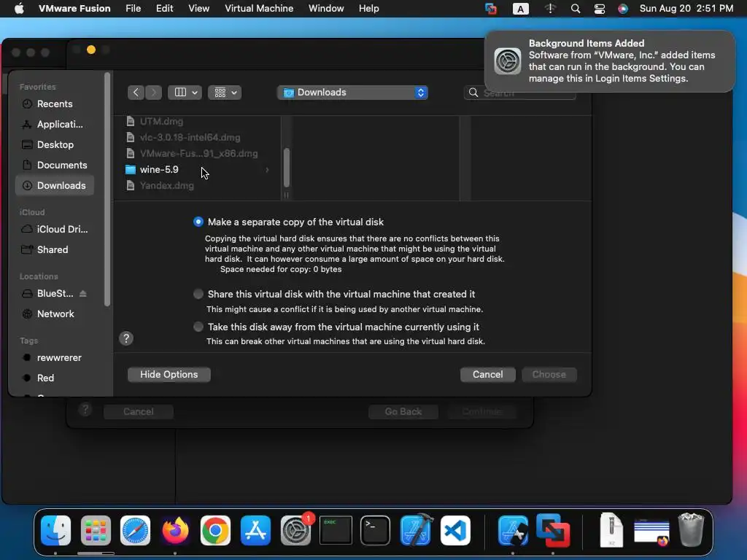This screenshot has width=747, height=560.
Task: Open Launchpad from the Dock
Action: [x=96, y=530]
